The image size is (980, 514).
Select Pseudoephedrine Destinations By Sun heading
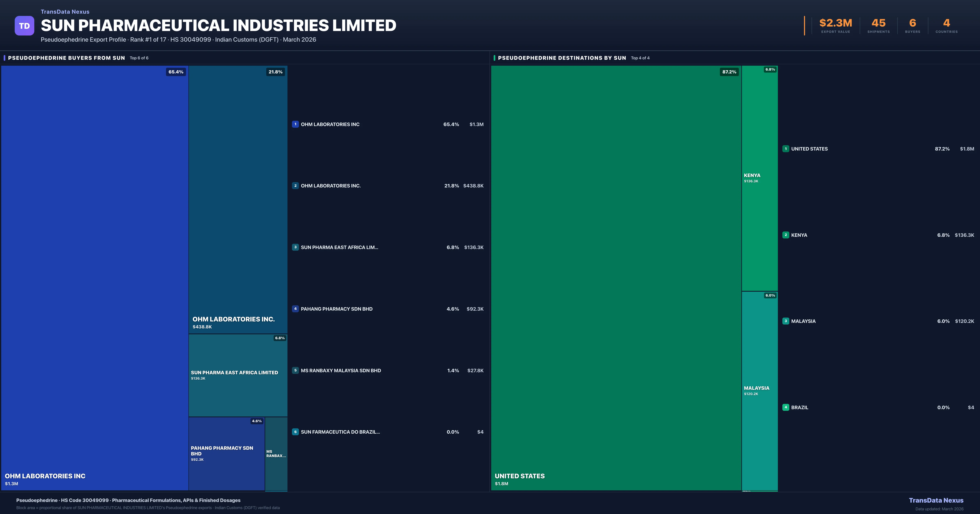[x=561, y=58]
